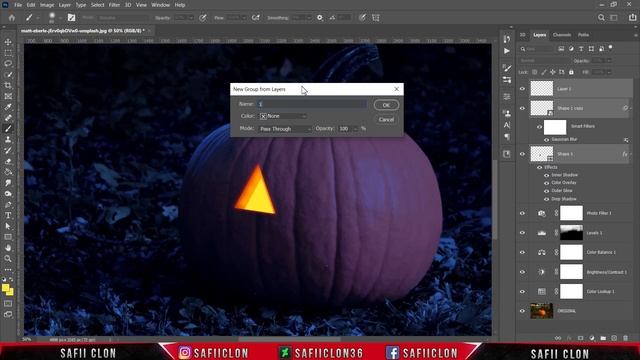
Task: Click the delete layer trash icon
Action: (625, 338)
